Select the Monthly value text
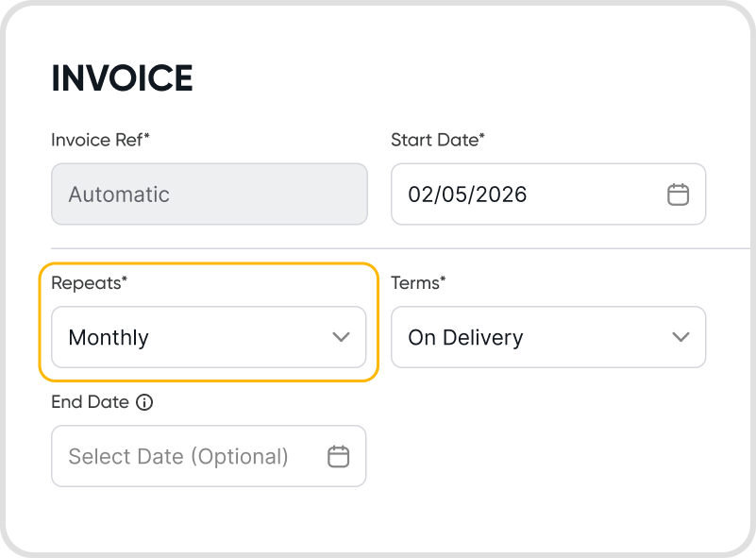Image resolution: width=756 pixels, height=558 pixels. click(x=109, y=337)
